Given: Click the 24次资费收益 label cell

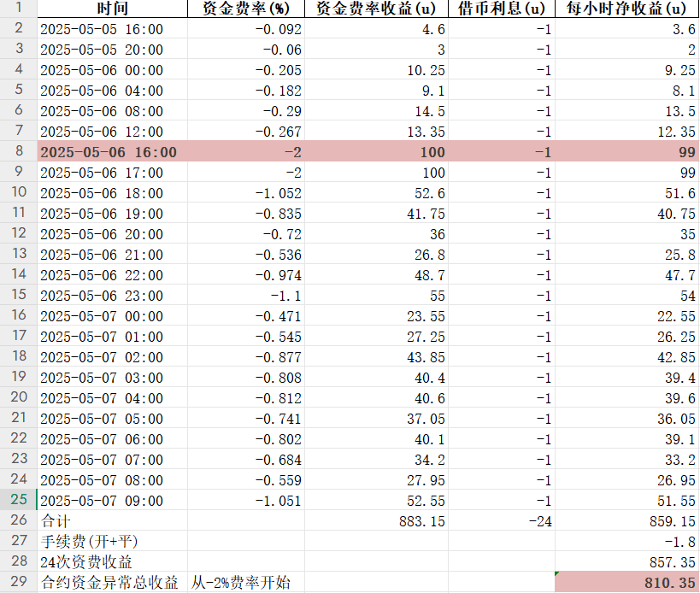Looking at the screenshot, I should tap(113, 561).
